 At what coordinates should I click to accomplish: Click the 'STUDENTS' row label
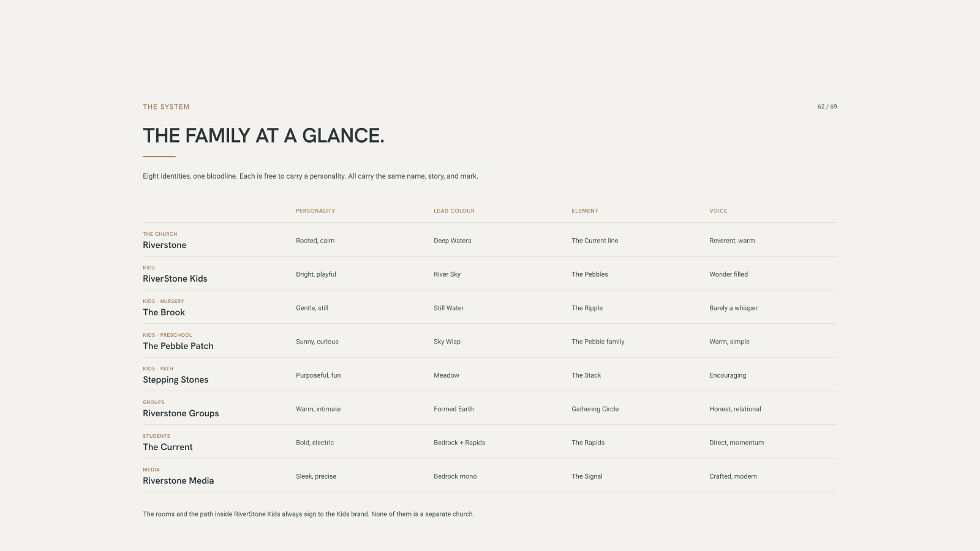[x=156, y=436]
